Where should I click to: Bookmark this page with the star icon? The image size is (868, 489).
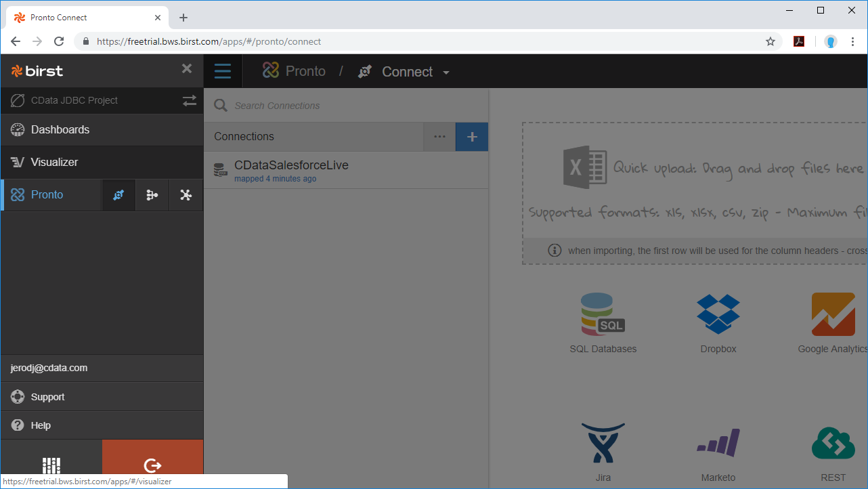point(770,41)
